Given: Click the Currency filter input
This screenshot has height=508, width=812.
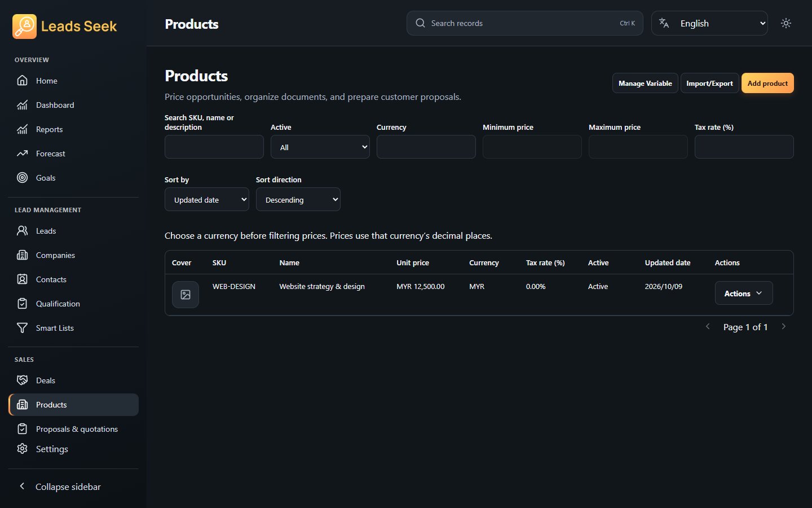Looking at the screenshot, I should point(426,147).
